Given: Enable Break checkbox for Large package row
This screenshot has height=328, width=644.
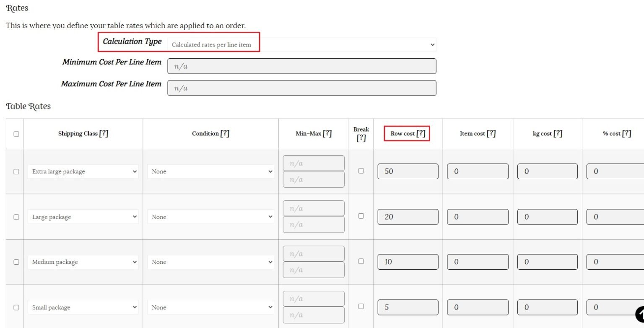Looking at the screenshot, I should (361, 216).
